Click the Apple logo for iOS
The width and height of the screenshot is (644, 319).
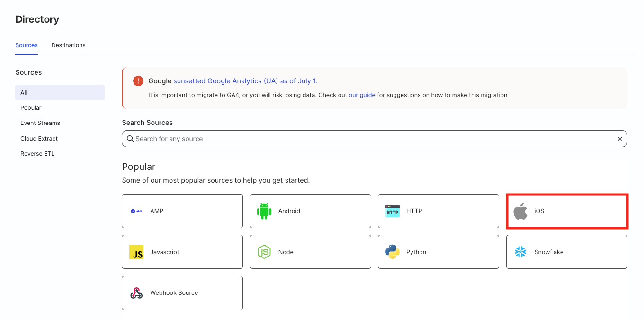(x=520, y=211)
